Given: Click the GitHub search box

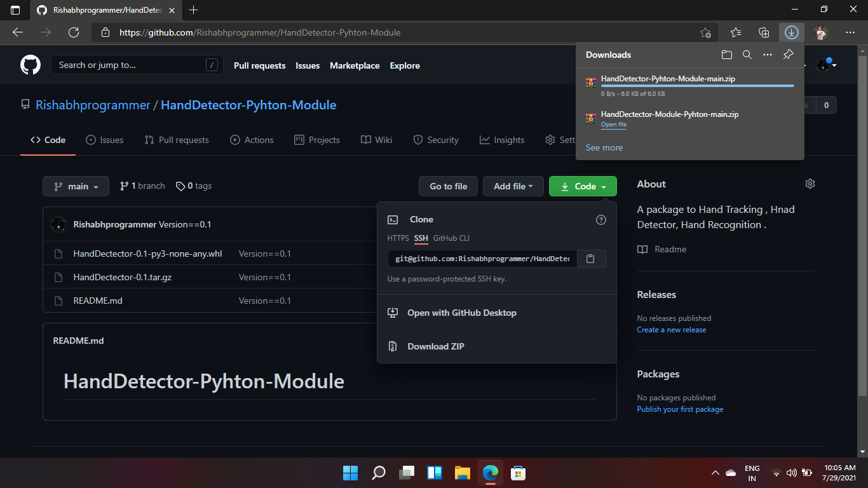Looking at the screenshot, I should (x=137, y=65).
